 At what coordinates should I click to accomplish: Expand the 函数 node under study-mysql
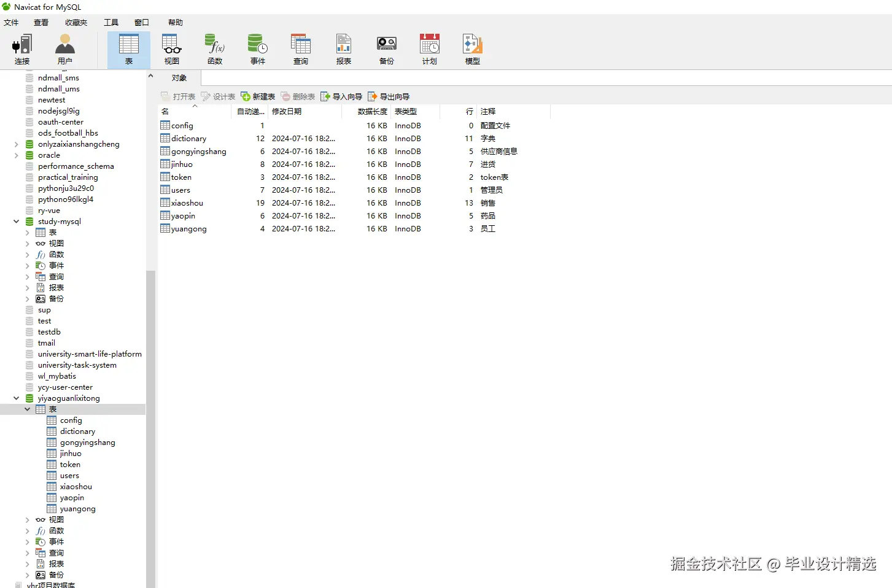tap(28, 255)
